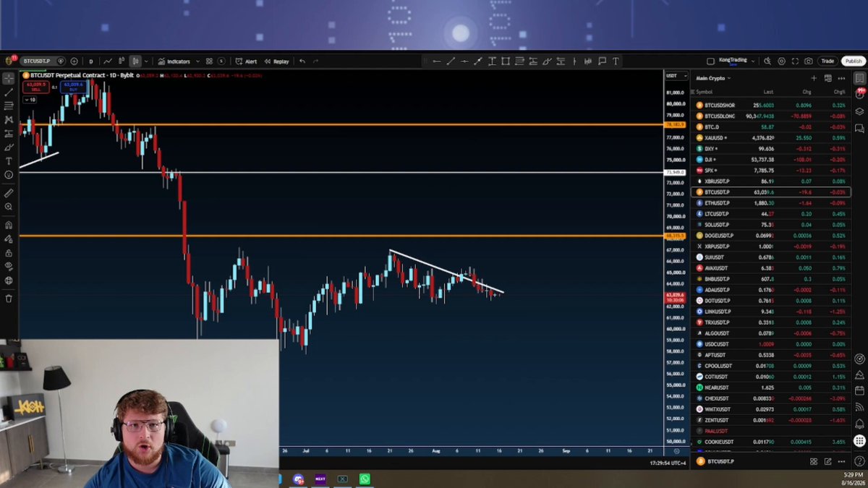Start bar Replay mode

(x=276, y=61)
